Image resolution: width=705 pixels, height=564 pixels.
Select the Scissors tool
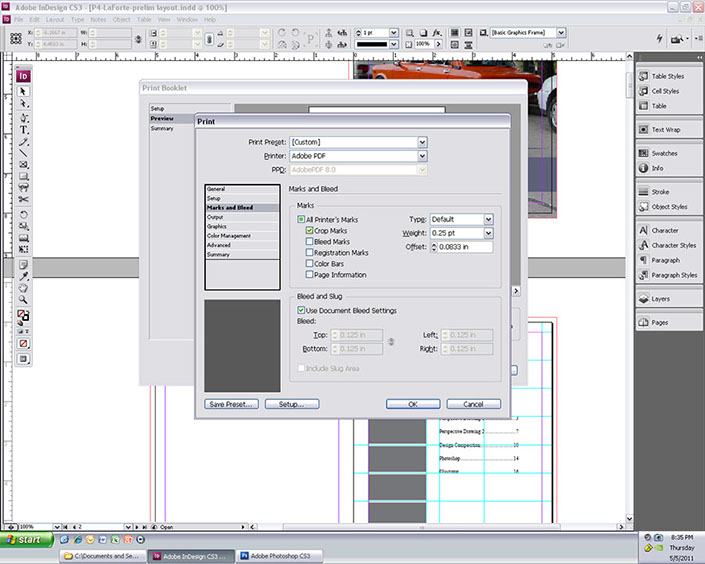click(23, 199)
